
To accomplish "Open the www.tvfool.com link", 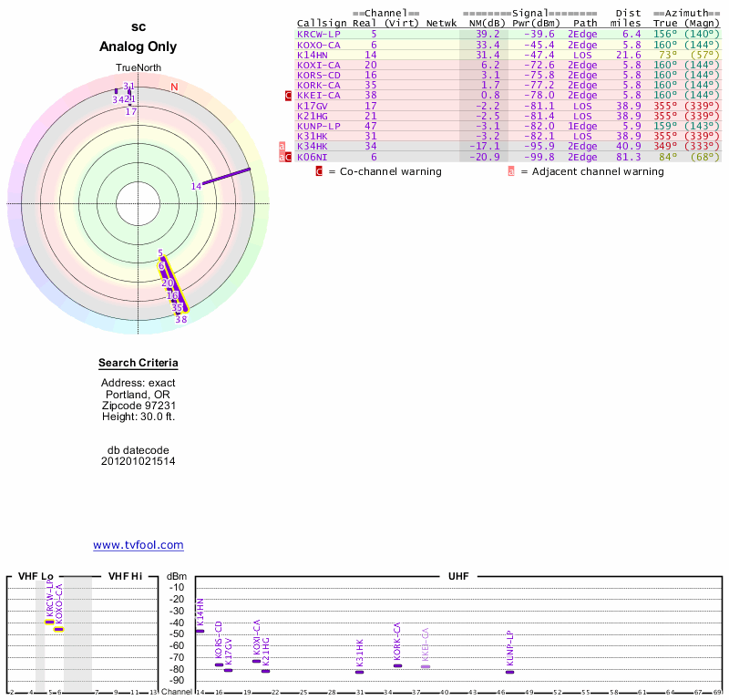I will (139, 545).
